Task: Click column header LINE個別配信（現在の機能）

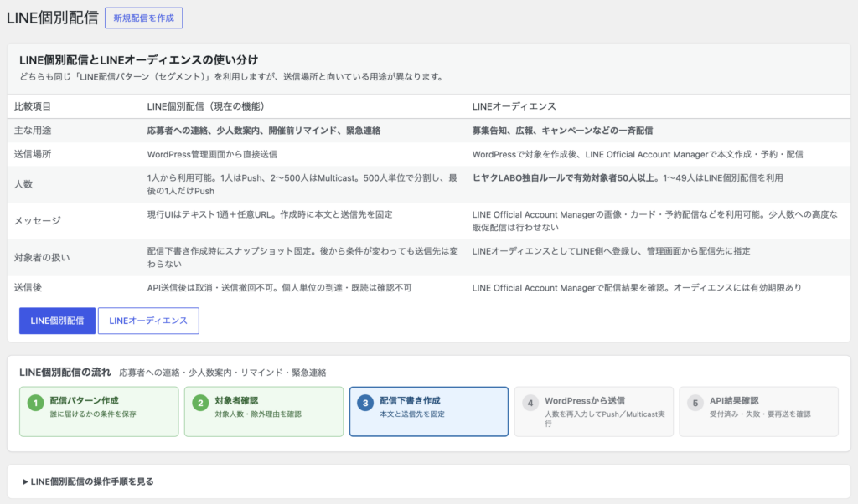Action: click(x=206, y=106)
